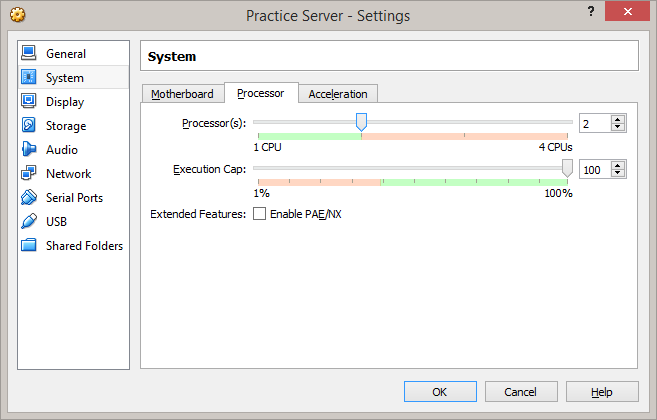
Task: Click the Serial Ports icon
Action: click(28, 198)
